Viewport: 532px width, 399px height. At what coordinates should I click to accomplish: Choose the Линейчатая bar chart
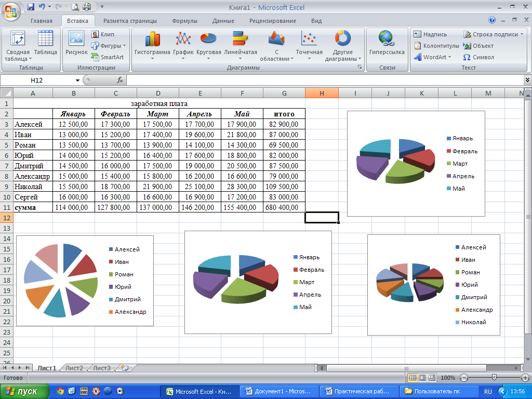tap(240, 46)
